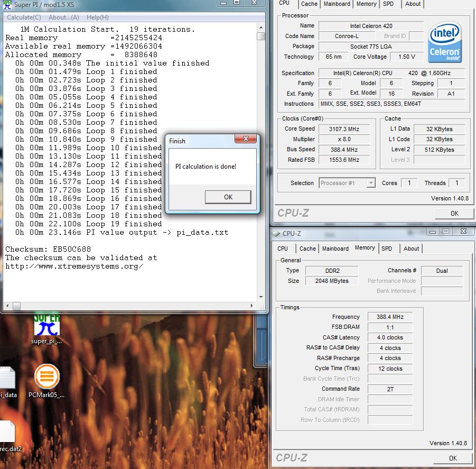Select Cache tab in lower CPU-Z window
This screenshot has height=469, width=476.
click(307, 249)
